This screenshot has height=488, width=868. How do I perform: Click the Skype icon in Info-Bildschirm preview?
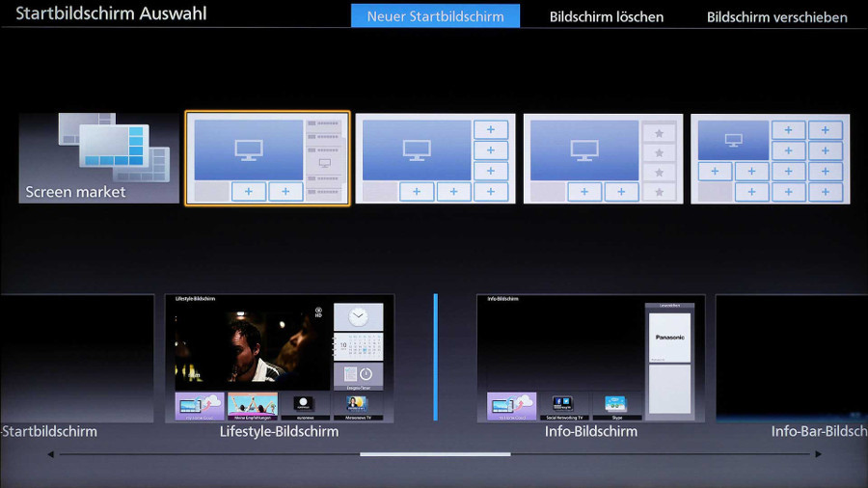(x=615, y=405)
